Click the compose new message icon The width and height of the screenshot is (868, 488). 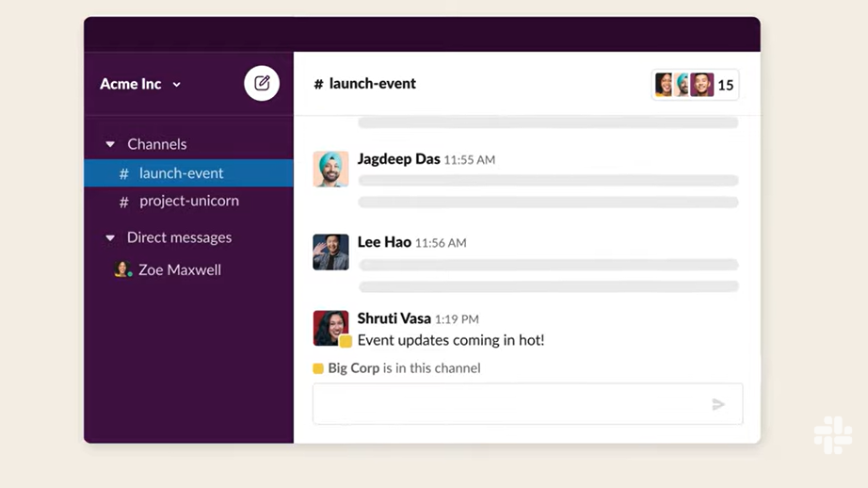tap(262, 83)
